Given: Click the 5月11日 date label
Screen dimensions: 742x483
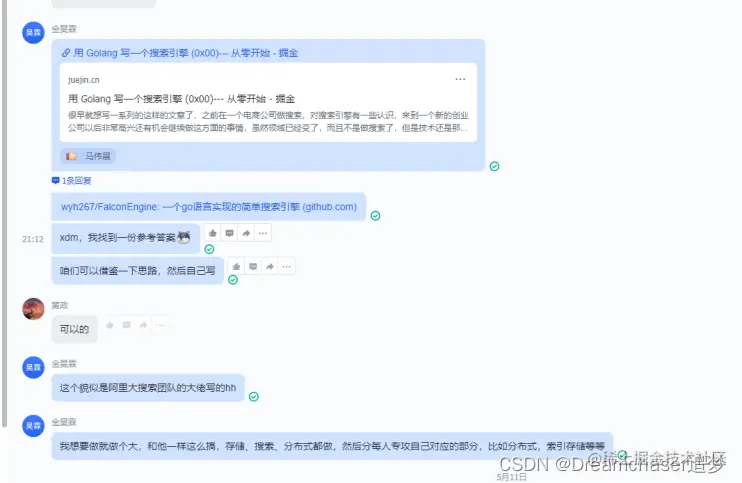Looking at the screenshot, I should coord(511,477).
